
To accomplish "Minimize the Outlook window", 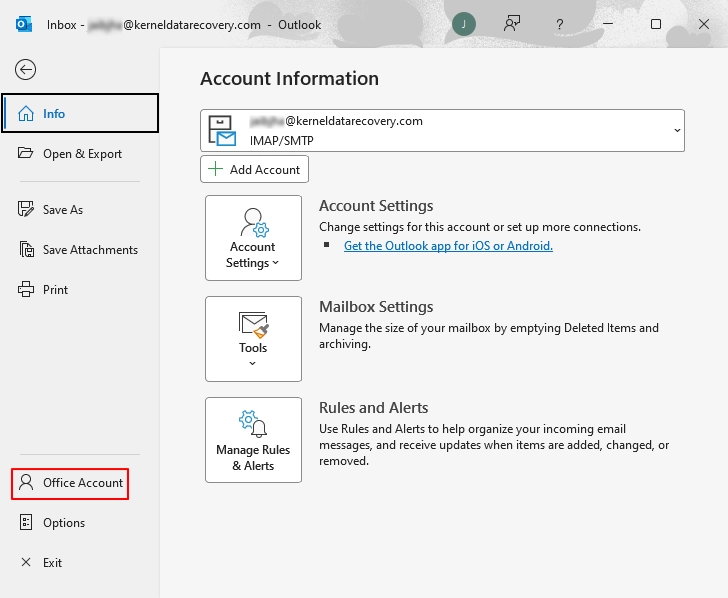I will click(608, 24).
